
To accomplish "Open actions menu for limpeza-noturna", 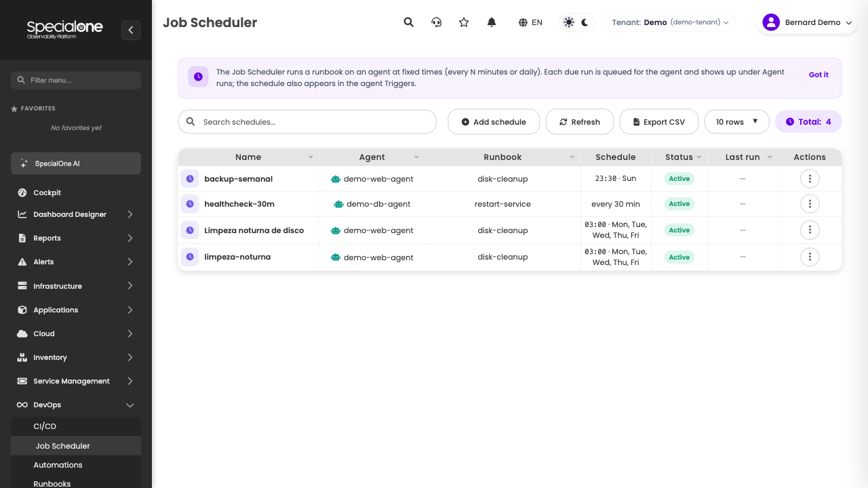I will coord(810,257).
